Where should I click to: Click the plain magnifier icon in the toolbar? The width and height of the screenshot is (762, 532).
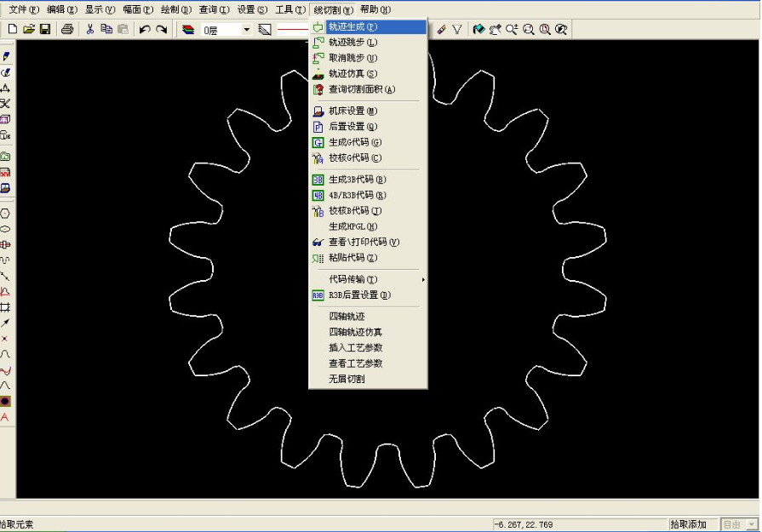coord(528,30)
